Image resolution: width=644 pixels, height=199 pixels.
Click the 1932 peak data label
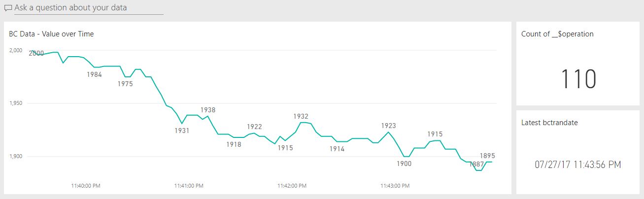(301, 116)
